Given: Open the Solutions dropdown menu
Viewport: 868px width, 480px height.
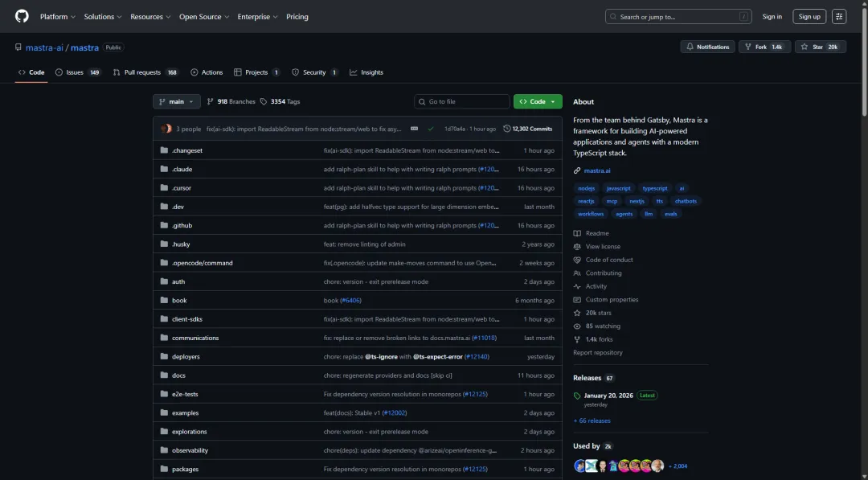Looking at the screenshot, I should [102, 17].
